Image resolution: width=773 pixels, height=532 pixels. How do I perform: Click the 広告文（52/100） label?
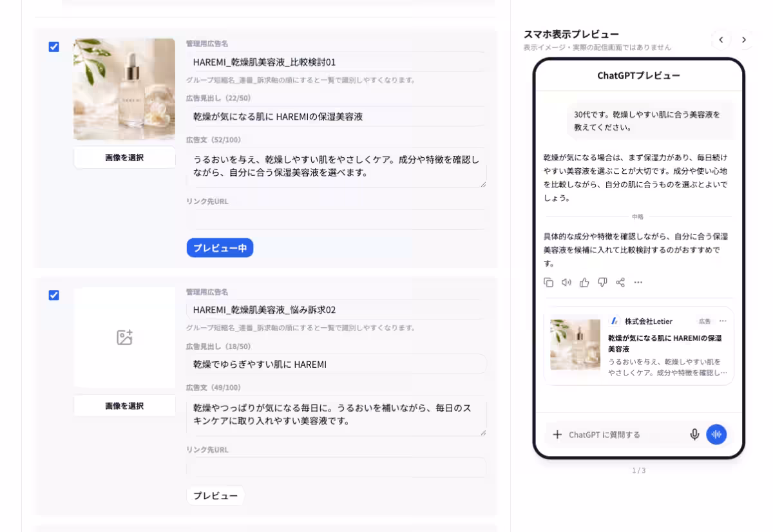[x=213, y=139]
